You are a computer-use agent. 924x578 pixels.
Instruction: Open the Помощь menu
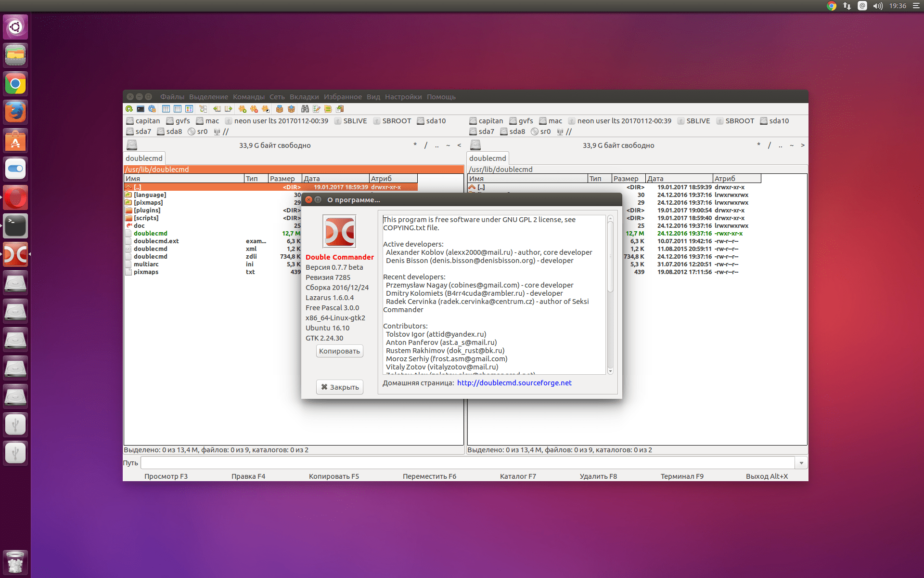[x=441, y=97]
